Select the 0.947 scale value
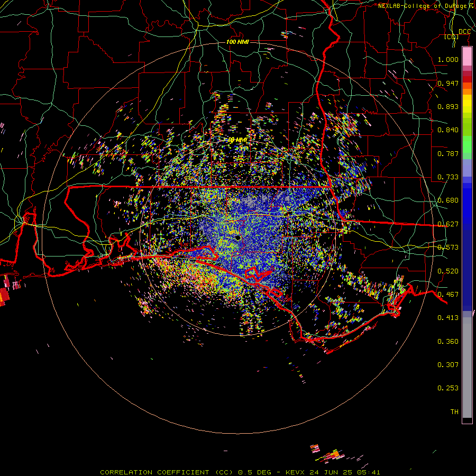 (448, 83)
